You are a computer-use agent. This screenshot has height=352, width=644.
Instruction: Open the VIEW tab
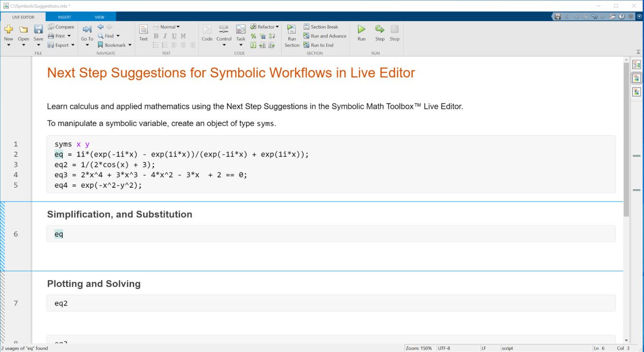click(99, 17)
